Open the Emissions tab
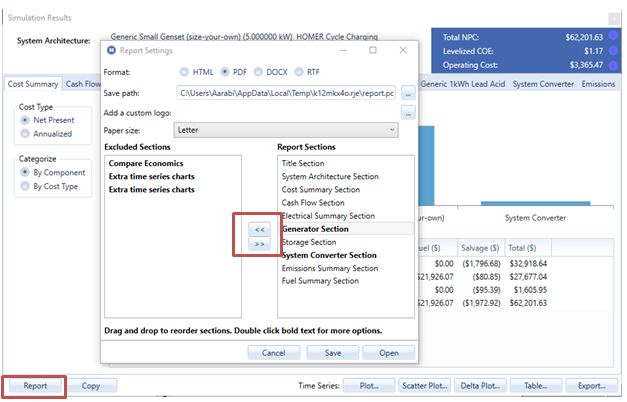627x402 pixels. point(598,85)
